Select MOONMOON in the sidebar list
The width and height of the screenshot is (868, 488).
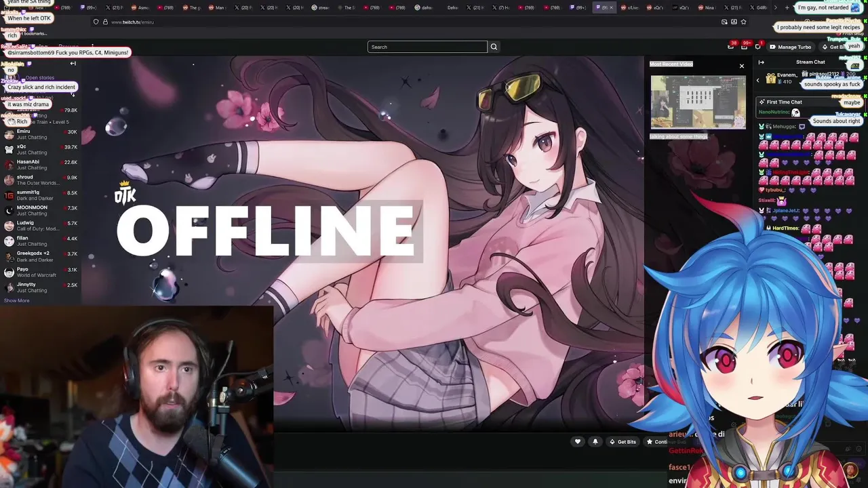pyautogui.click(x=41, y=210)
